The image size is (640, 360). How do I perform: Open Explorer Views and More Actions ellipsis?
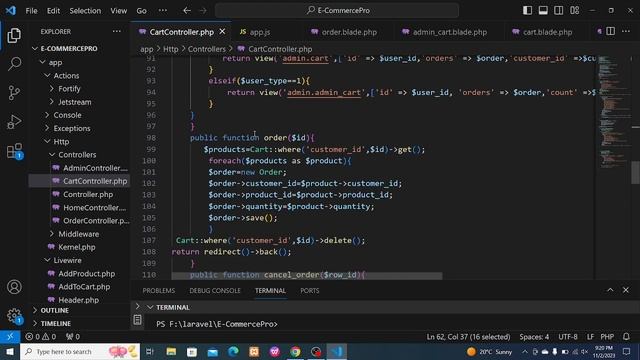coord(117,31)
